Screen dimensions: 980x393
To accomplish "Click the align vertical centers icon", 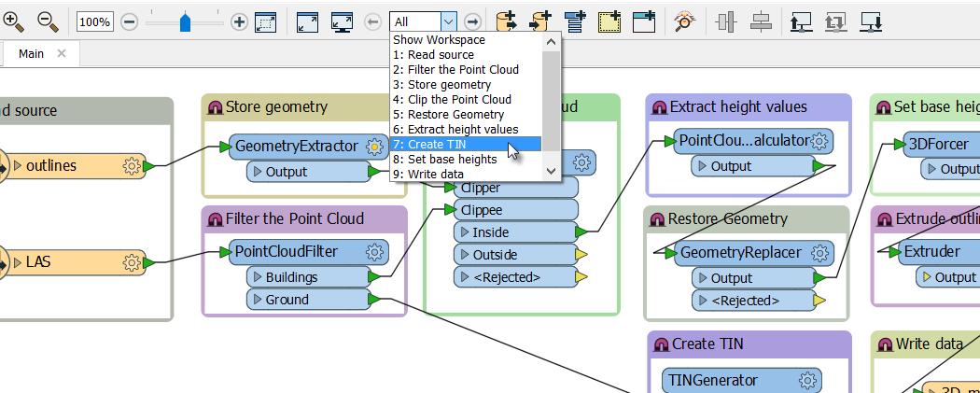I will 725,22.
